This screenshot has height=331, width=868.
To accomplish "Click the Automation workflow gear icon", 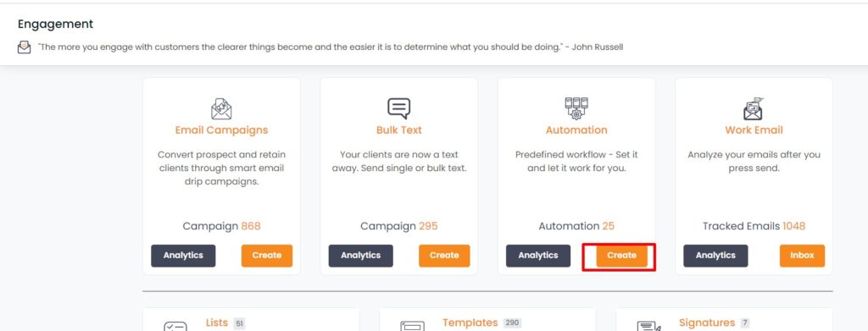I will click(576, 108).
